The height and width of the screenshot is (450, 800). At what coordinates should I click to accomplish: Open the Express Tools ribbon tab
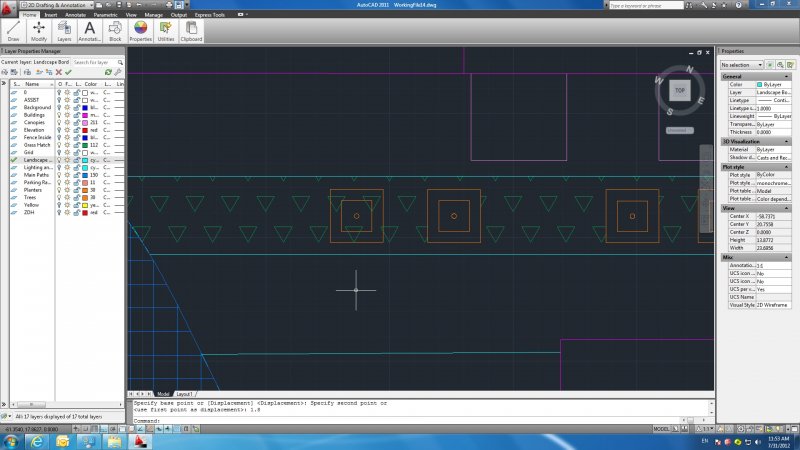pyautogui.click(x=210, y=15)
